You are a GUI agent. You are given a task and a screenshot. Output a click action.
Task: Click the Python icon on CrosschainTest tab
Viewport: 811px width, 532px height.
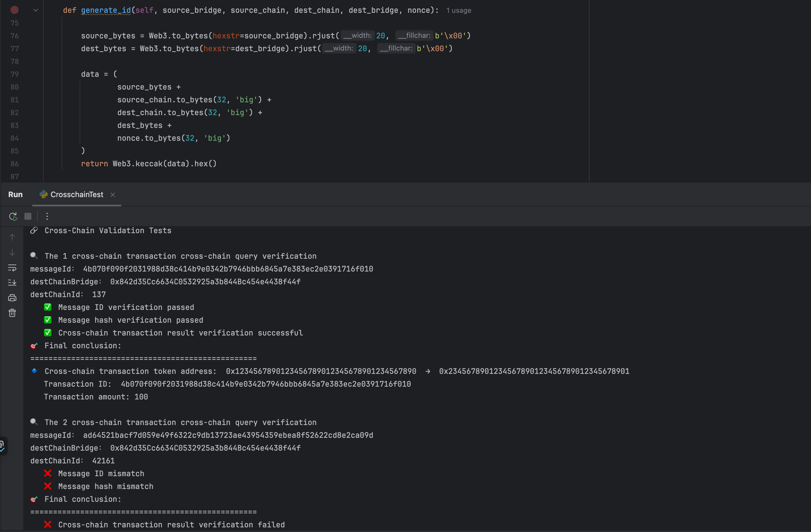pos(43,194)
